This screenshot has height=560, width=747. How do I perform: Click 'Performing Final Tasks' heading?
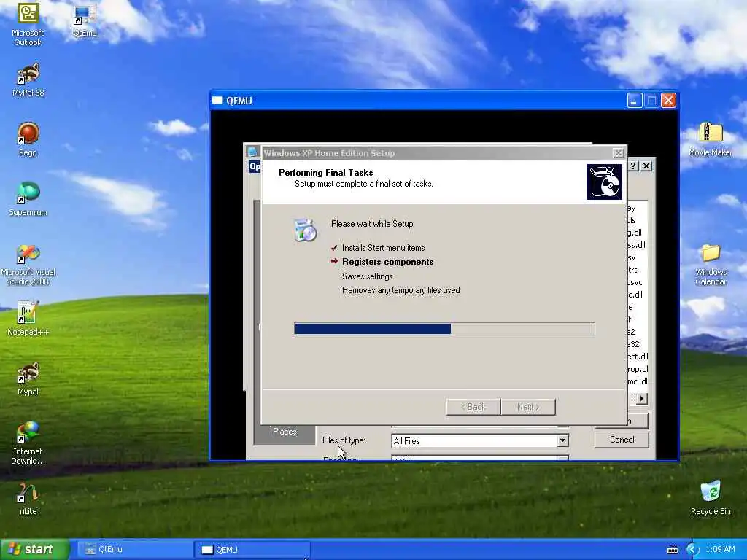(x=326, y=173)
